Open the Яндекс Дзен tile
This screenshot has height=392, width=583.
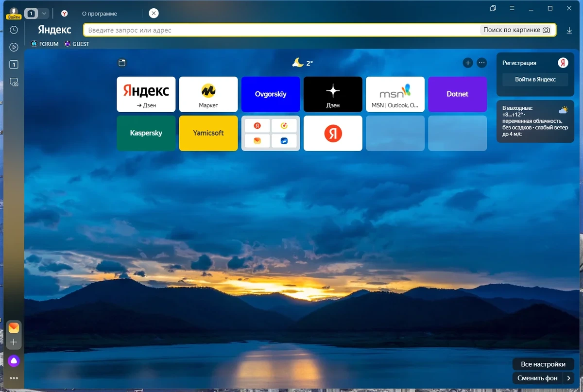point(146,94)
